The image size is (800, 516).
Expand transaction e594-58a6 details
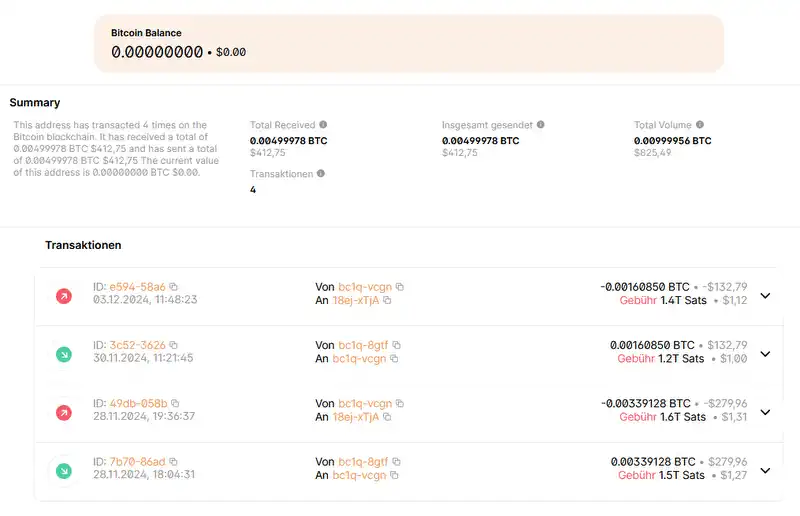pyautogui.click(x=765, y=296)
